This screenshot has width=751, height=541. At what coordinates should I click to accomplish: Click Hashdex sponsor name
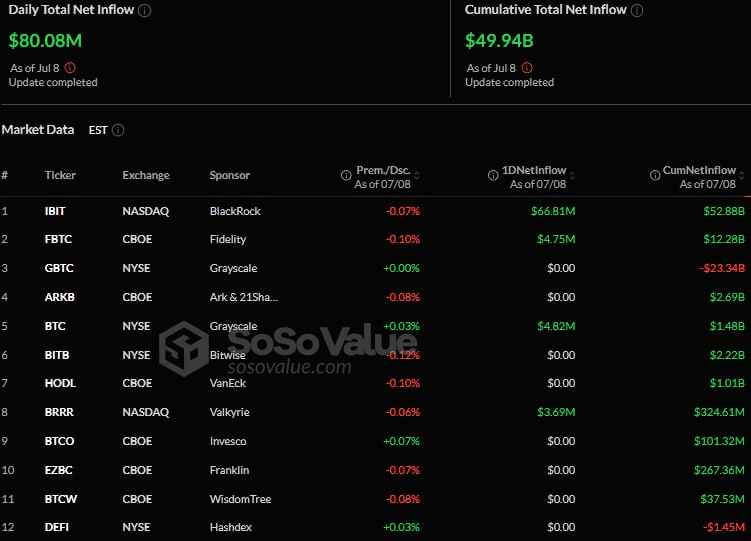tap(231, 527)
